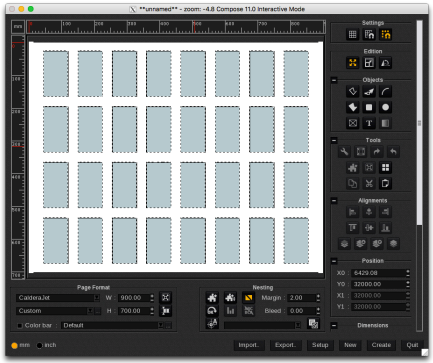Click the paste clipboard icon in Tools
Screen dimensions: 433x363
pos(386,184)
